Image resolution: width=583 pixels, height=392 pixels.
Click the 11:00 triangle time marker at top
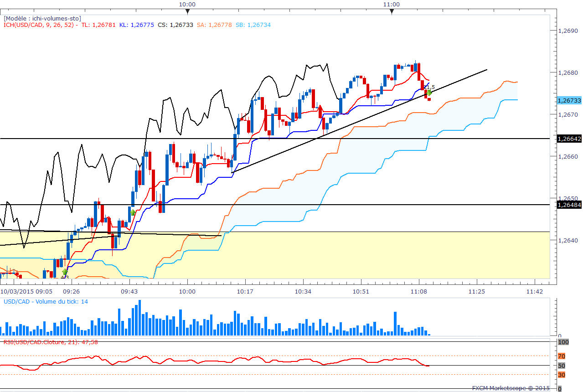[392, 11]
